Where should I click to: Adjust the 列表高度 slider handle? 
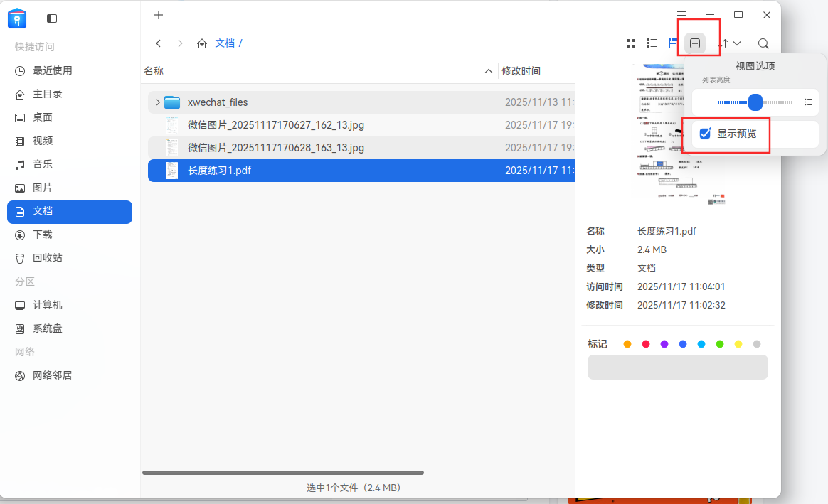(x=755, y=102)
